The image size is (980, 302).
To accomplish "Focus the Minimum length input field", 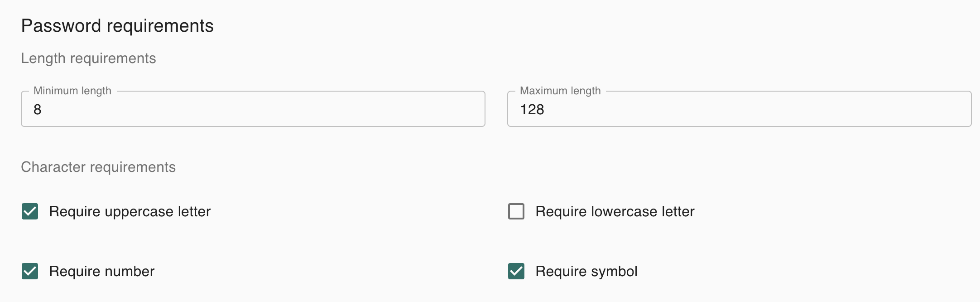I will [253, 109].
